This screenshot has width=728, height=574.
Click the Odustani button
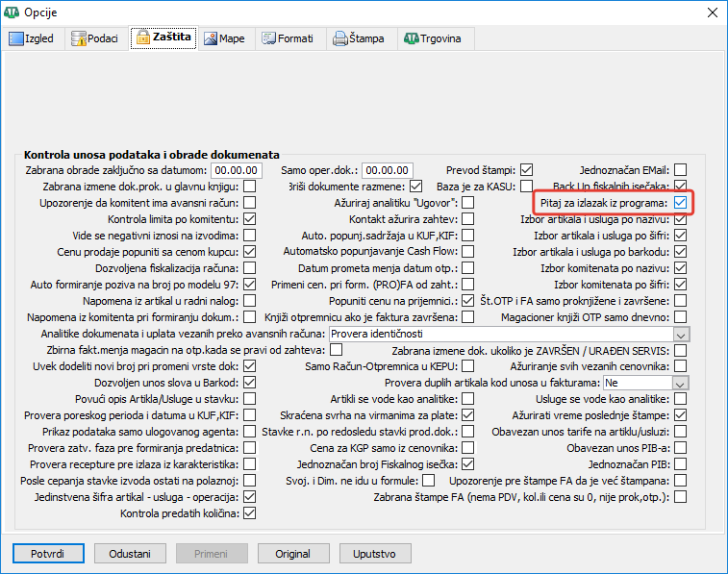[x=130, y=554]
